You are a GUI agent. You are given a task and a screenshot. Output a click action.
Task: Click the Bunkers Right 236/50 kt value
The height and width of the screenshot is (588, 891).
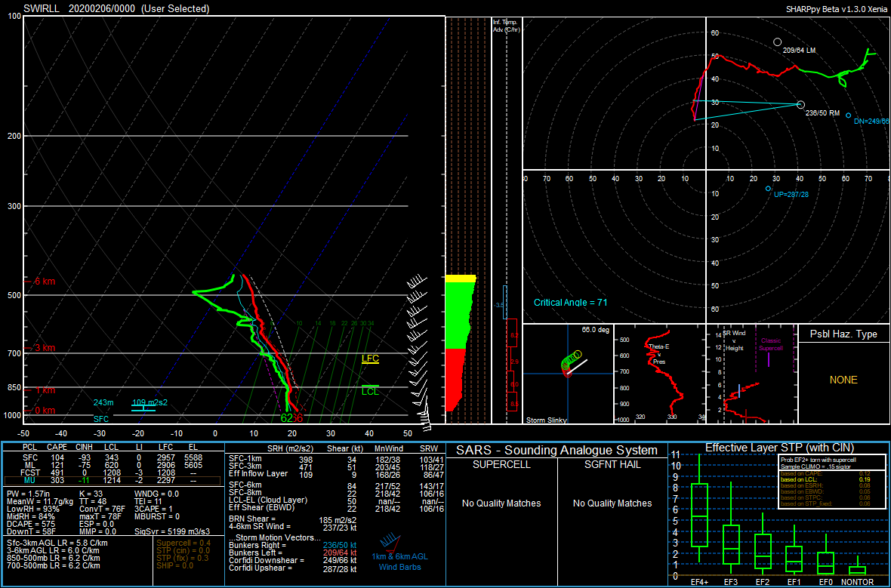[x=338, y=546]
